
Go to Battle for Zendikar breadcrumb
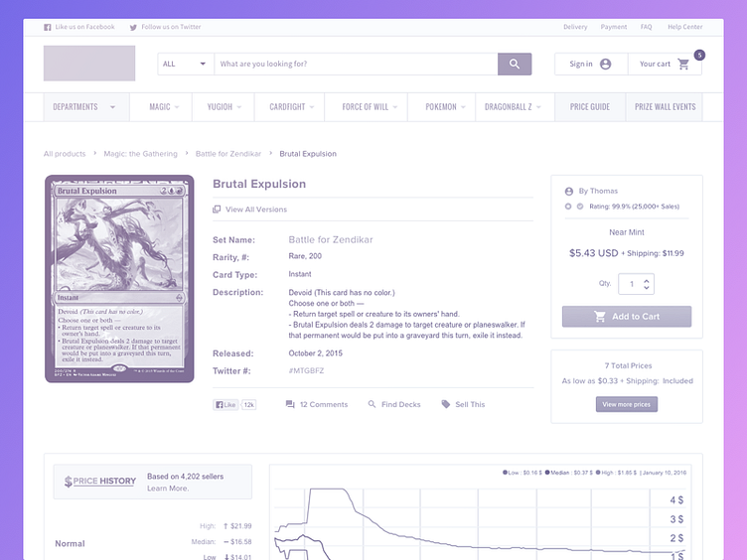click(228, 154)
